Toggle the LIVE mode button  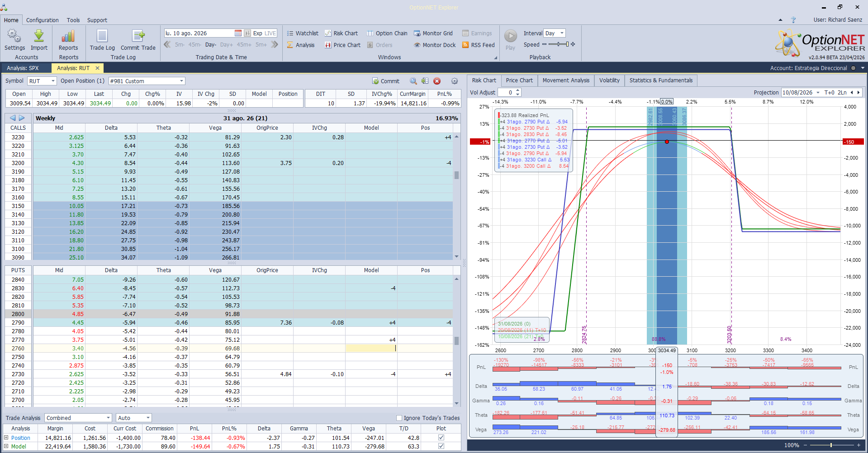tap(270, 33)
